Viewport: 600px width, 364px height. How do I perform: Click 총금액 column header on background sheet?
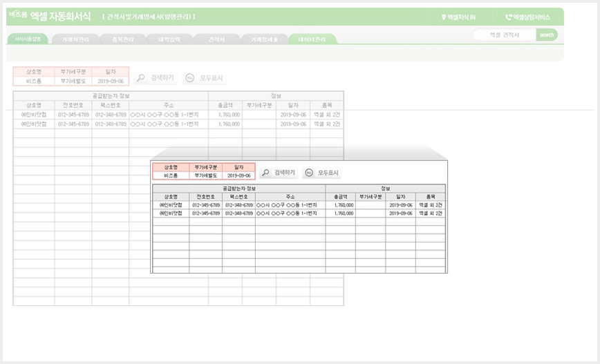(225, 105)
